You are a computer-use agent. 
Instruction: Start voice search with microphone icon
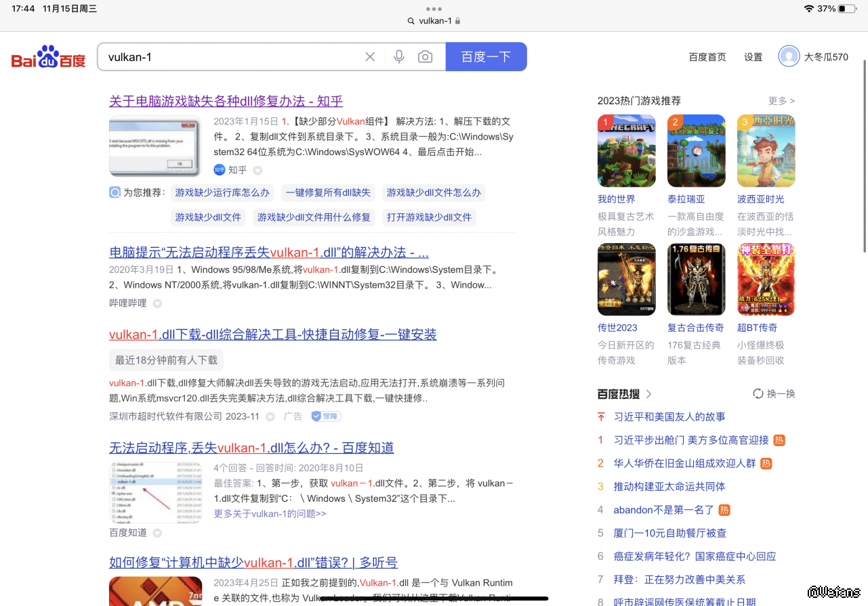click(399, 57)
